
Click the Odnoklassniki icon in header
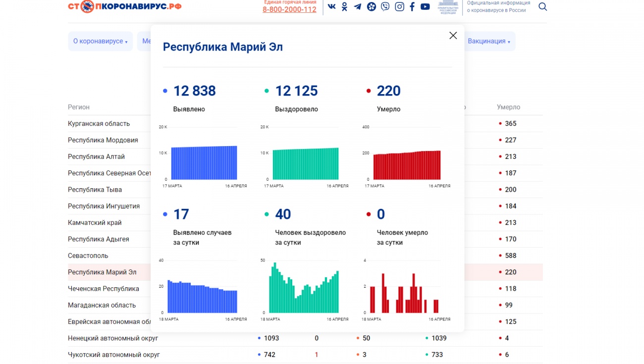[344, 7]
